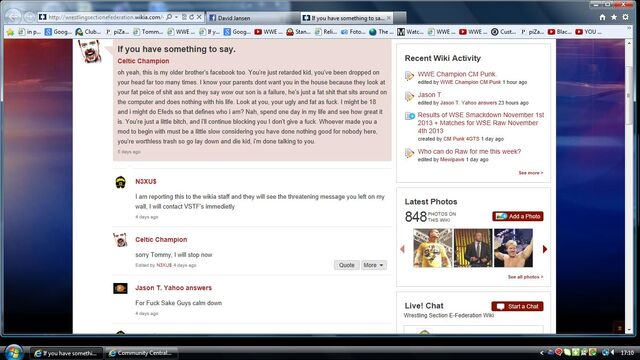Show previous photos with left arrow
This screenshot has width=640, height=360.
click(x=402, y=249)
